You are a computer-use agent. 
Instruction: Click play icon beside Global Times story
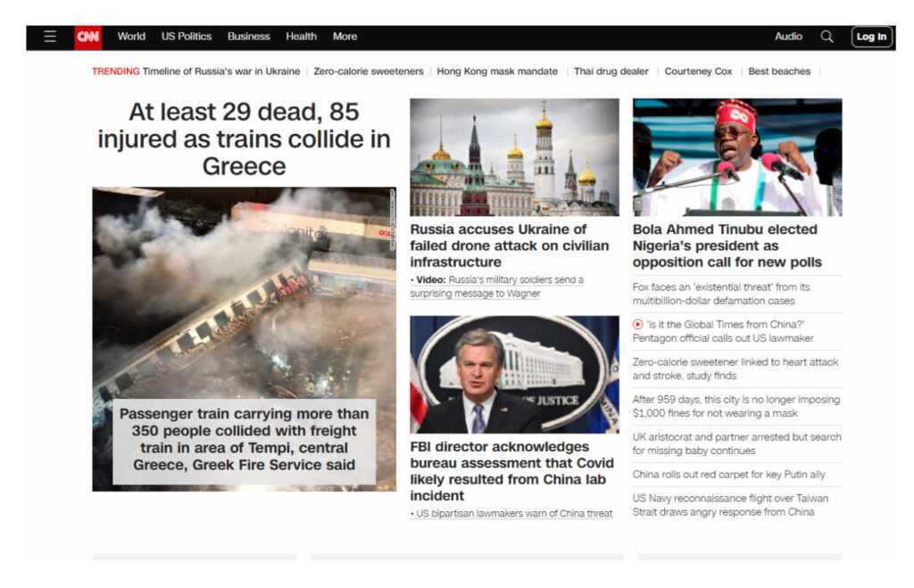(x=637, y=325)
